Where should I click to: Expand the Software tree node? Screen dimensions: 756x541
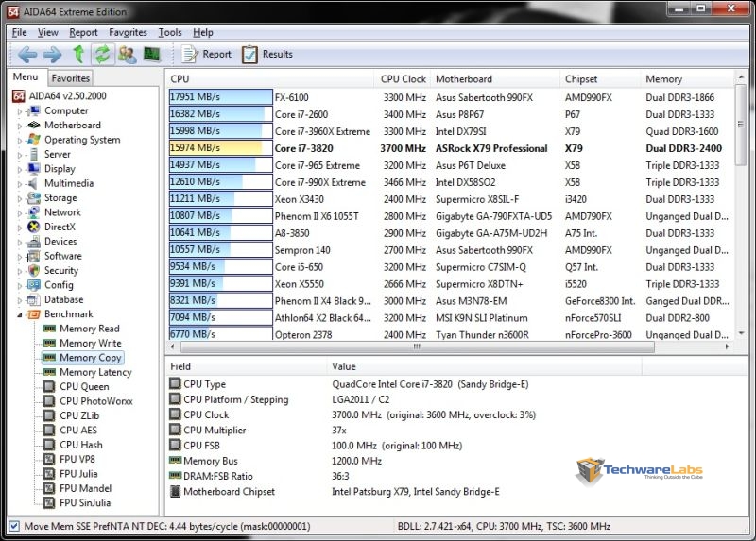click(x=19, y=257)
